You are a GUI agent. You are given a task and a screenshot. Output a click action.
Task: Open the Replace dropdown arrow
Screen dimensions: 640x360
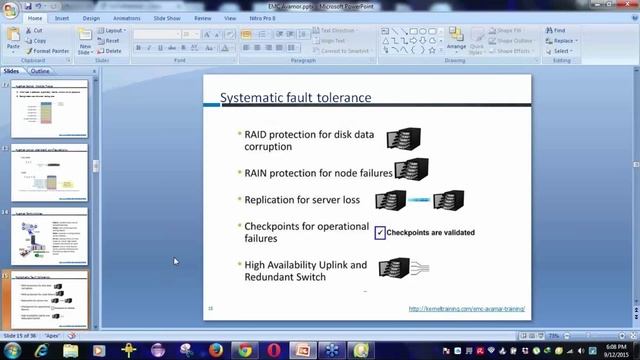(x=577, y=41)
